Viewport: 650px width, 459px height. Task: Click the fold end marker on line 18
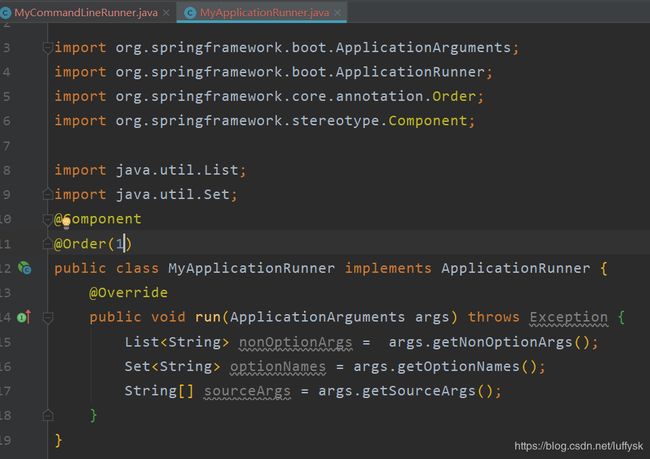(48, 415)
